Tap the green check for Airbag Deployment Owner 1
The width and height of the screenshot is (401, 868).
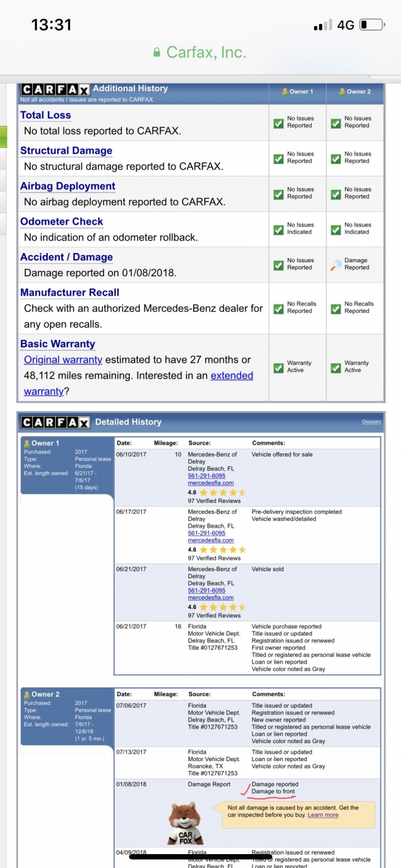(x=278, y=194)
